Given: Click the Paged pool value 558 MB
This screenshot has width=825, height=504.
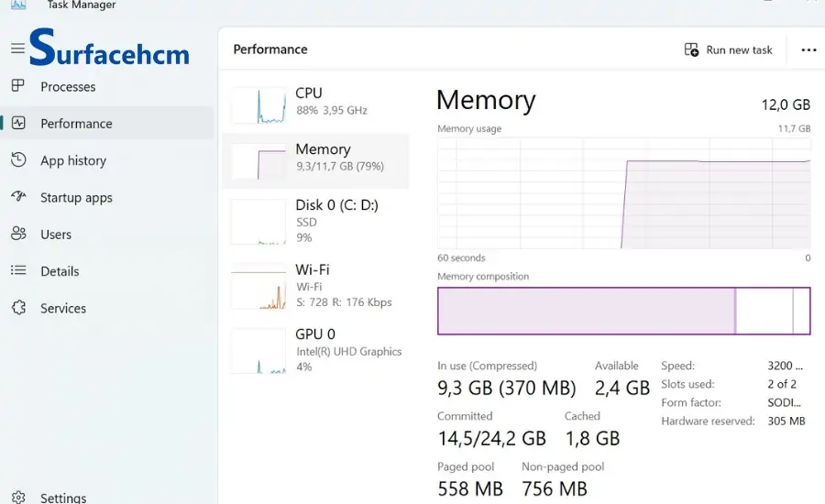Looking at the screenshot, I should coord(470,488).
